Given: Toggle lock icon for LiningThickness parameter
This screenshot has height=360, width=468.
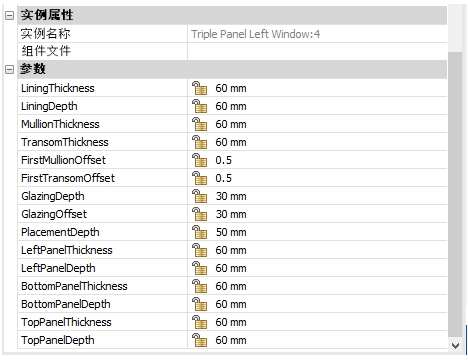Looking at the screenshot, I should pyautogui.click(x=199, y=88).
